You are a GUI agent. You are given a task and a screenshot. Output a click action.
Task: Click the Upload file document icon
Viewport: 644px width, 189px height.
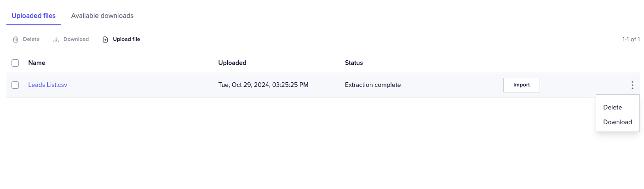(105, 40)
